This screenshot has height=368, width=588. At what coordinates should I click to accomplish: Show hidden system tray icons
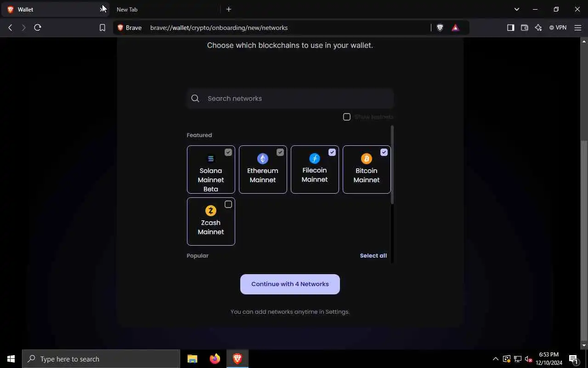495,359
